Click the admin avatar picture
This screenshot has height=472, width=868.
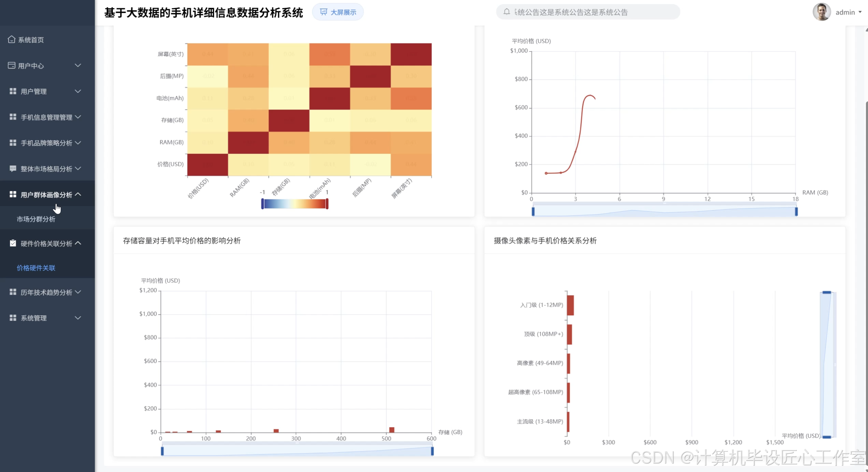point(822,12)
